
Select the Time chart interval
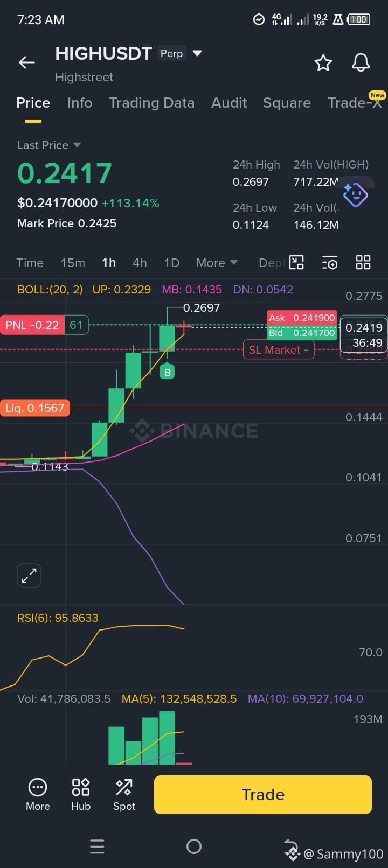coord(30,263)
